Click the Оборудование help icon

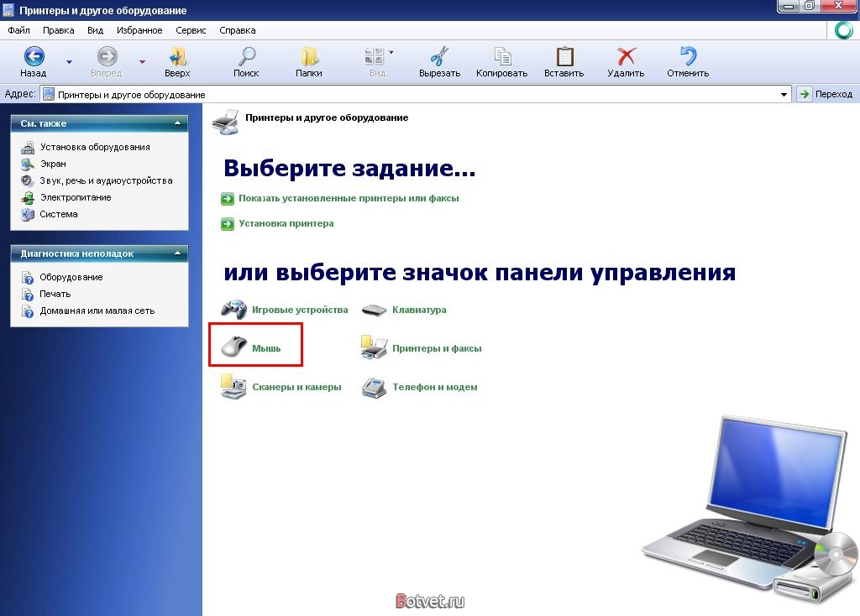tap(28, 277)
